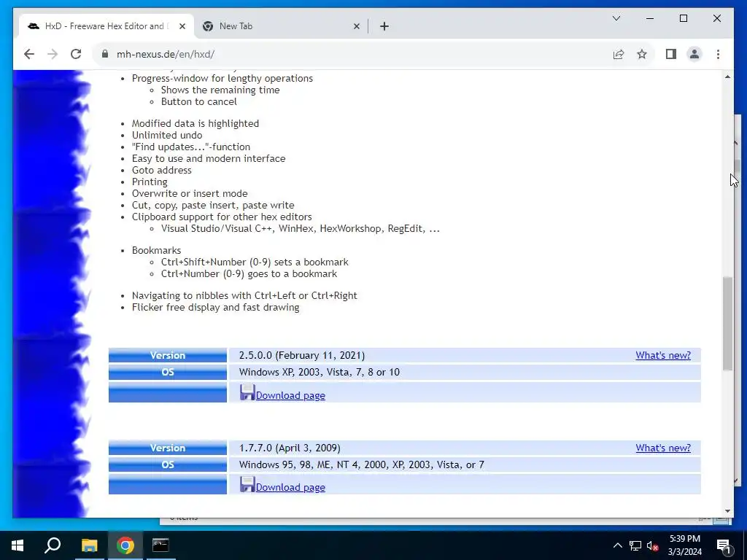Click 'Easy to use and modern interface'

(209, 158)
